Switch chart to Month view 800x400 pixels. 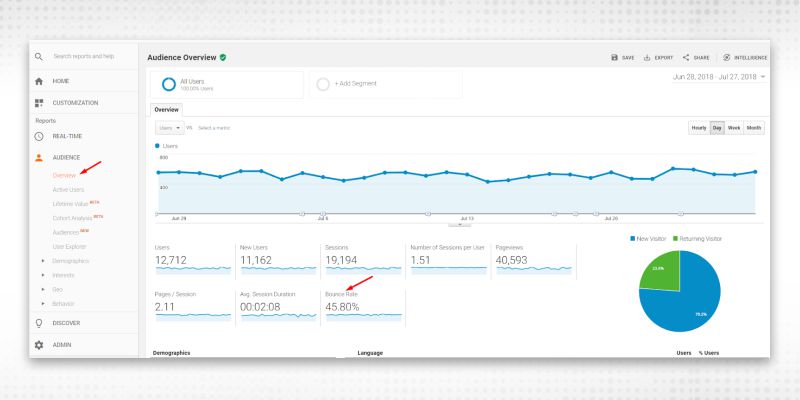(x=754, y=128)
